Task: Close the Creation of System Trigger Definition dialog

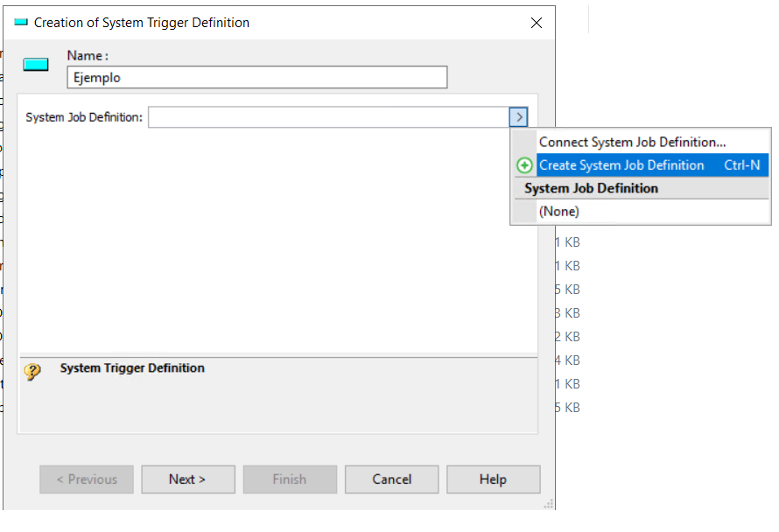Action: click(536, 23)
